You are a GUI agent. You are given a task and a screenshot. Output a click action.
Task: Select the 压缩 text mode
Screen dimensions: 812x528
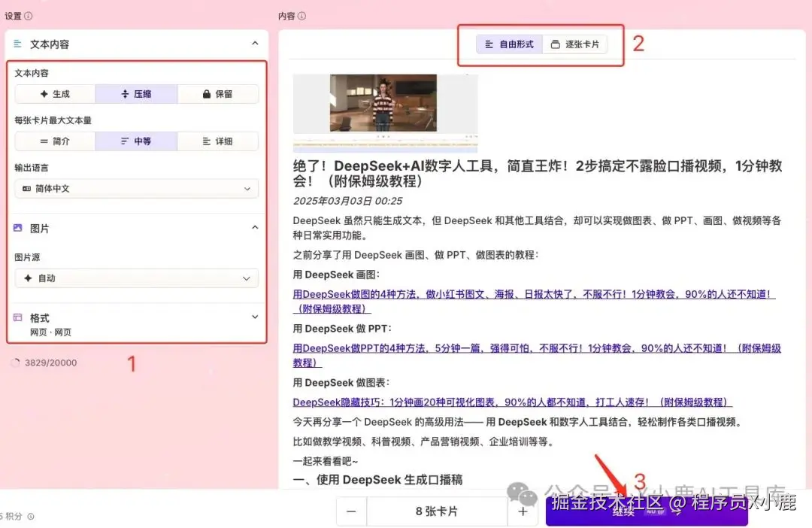tap(136, 93)
